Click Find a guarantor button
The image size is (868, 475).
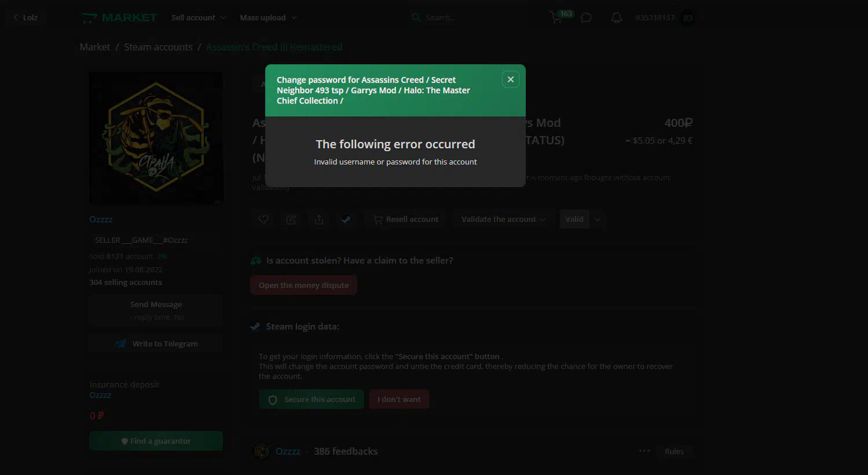[x=156, y=441]
